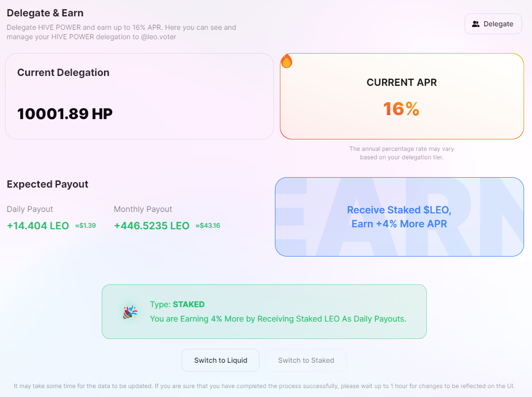Select the 10001.89 HP delegation amount
Screen dimensions: 532x397
point(65,114)
